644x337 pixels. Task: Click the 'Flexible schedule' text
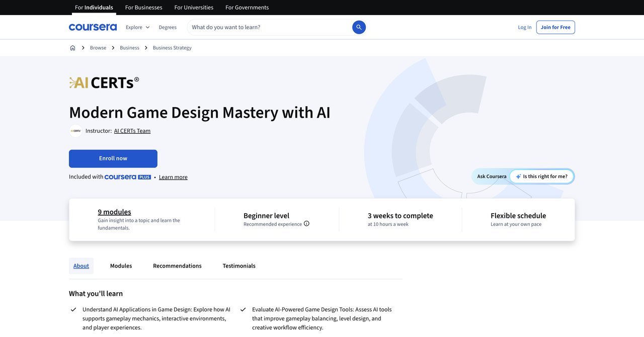tap(518, 215)
